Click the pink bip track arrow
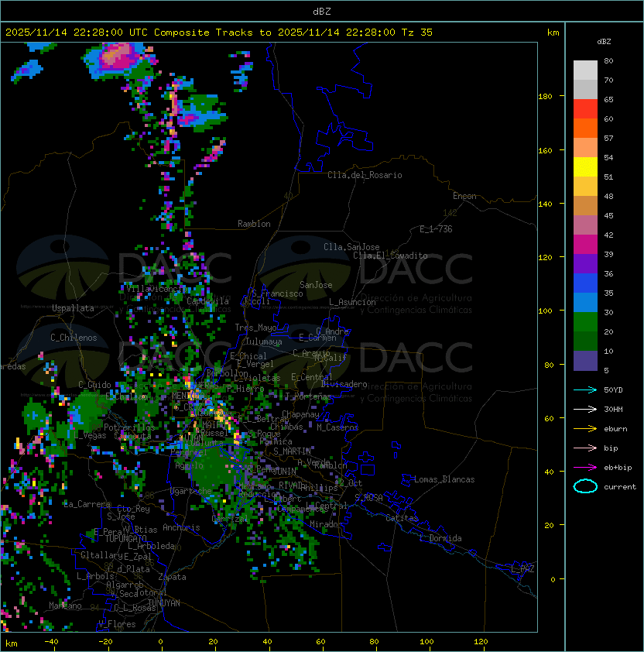Viewport: 644px width, 652px height. click(x=585, y=448)
